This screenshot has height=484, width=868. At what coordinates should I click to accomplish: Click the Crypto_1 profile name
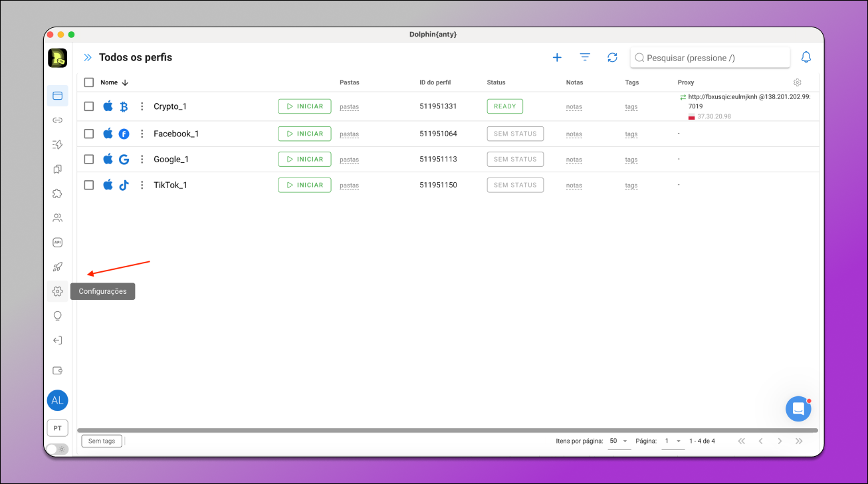[x=170, y=106]
